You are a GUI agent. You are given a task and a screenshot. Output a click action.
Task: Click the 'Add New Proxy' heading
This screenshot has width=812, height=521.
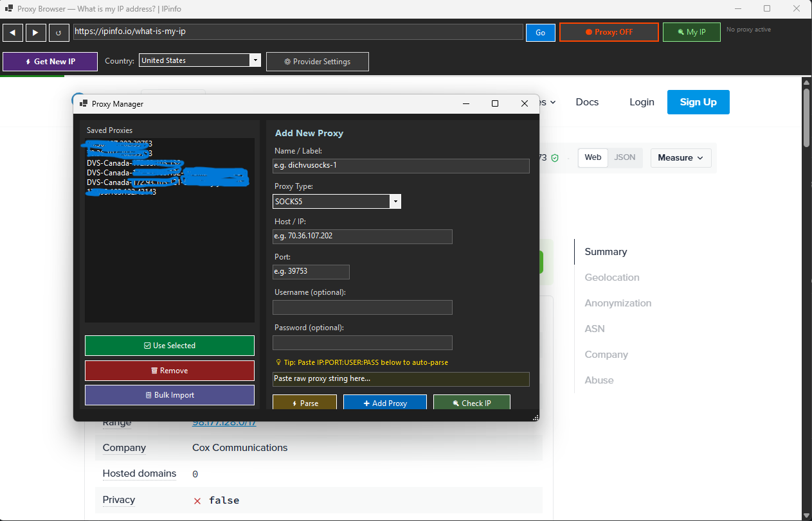click(x=309, y=133)
